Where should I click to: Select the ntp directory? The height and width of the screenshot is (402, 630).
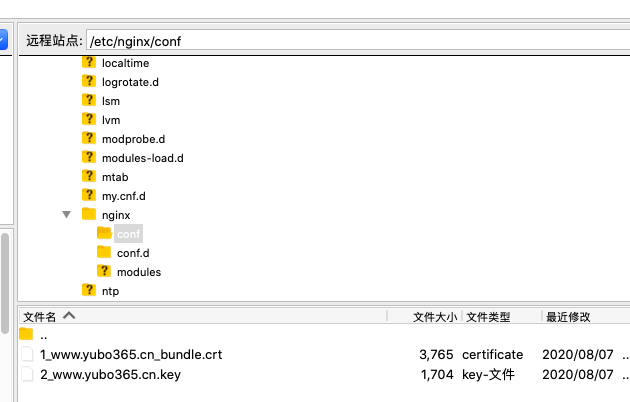coord(110,291)
